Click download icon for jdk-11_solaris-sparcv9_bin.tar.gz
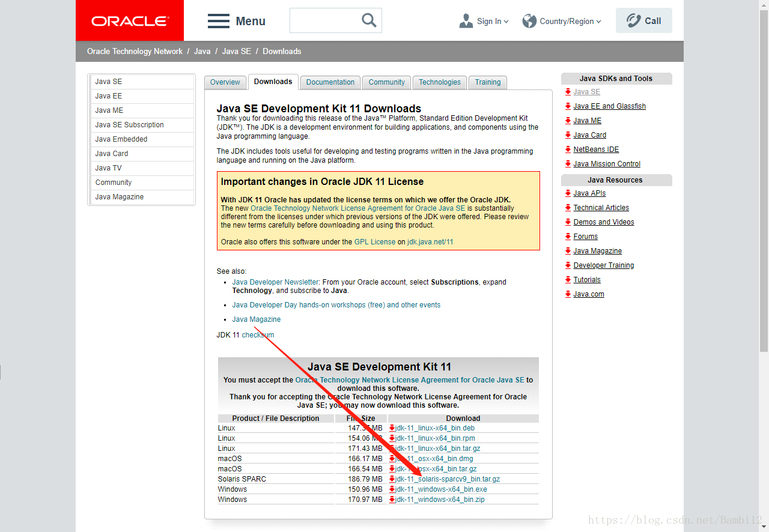This screenshot has height=532, width=769. point(392,479)
